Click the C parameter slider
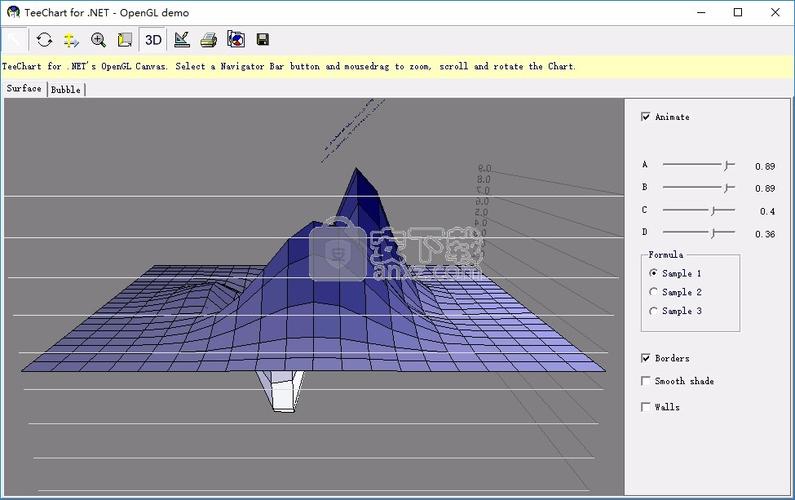 (x=699, y=210)
